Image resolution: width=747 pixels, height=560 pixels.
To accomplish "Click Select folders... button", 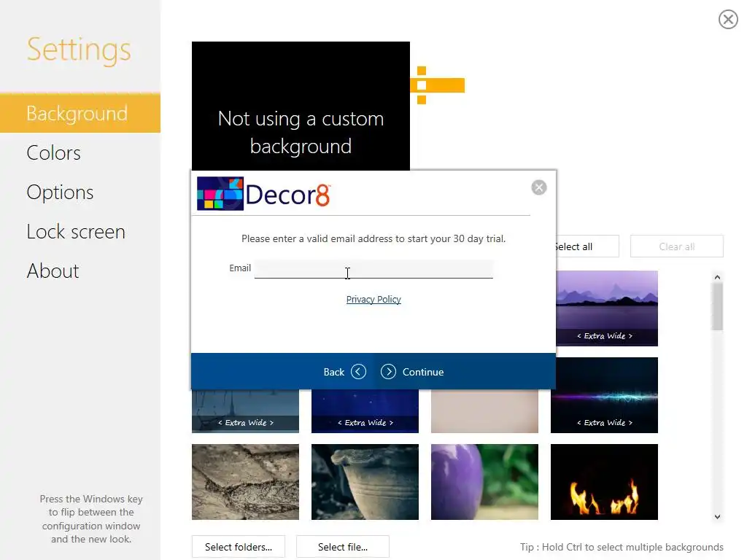I will 239,547.
